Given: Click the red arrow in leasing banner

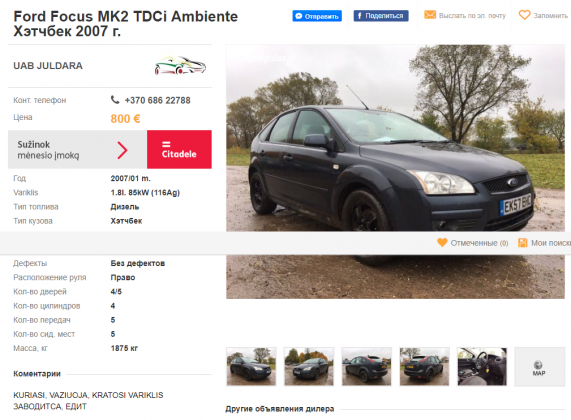Looking at the screenshot, I should pyautogui.click(x=122, y=150).
